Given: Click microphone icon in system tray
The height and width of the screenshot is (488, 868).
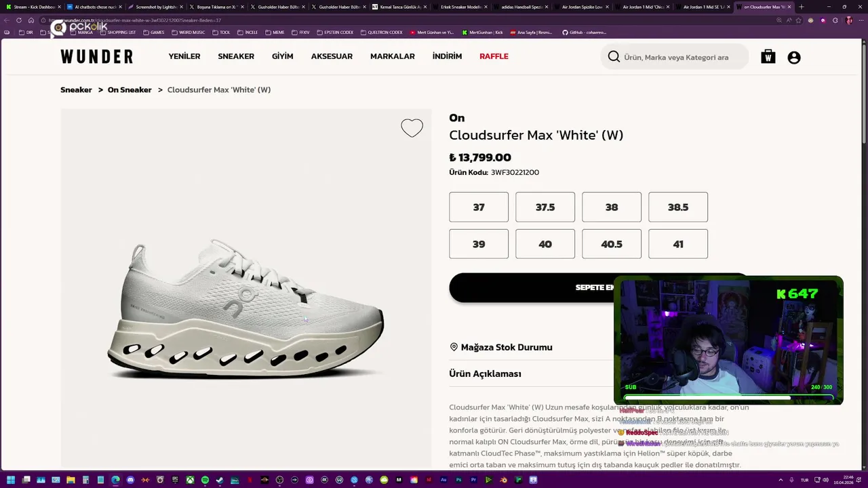Looking at the screenshot, I should tap(791, 480).
